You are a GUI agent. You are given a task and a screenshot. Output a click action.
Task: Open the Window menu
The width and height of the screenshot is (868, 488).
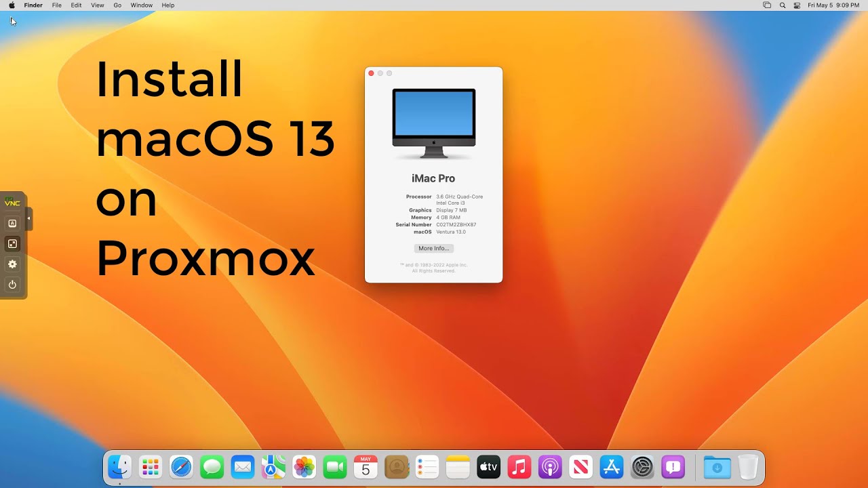[142, 5]
